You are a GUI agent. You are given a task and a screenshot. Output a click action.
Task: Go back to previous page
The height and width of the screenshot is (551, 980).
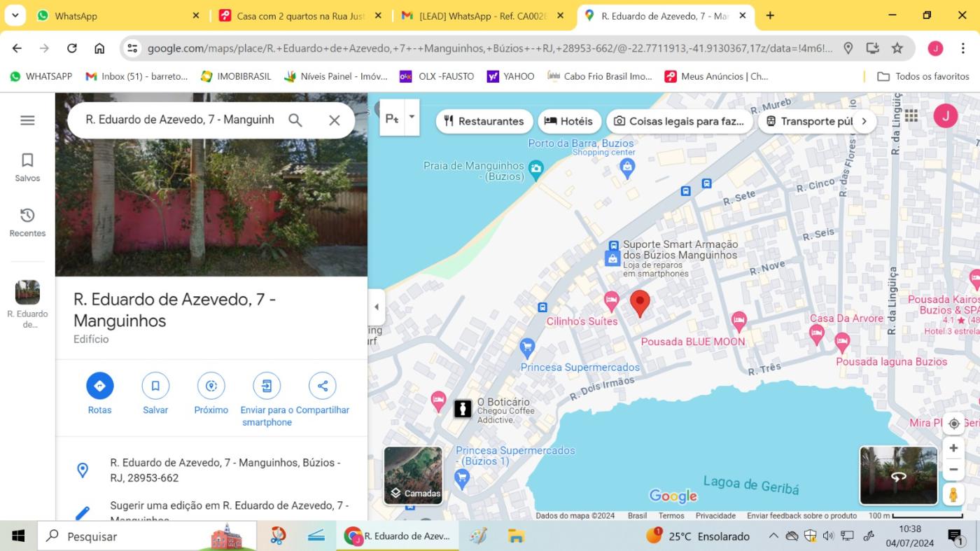click(17, 48)
